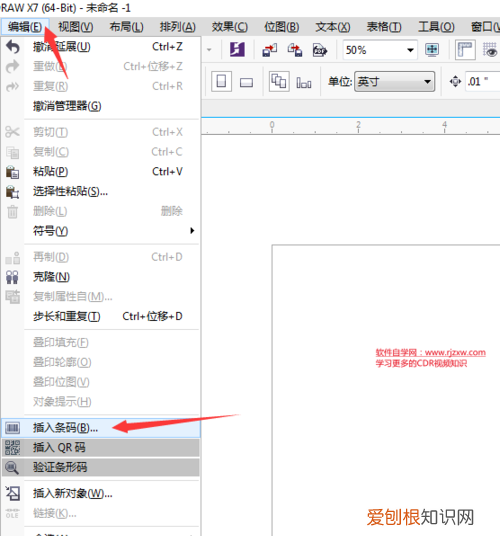Click the Publish to PDF toolbar icon
This screenshot has width=500, height=536.
(320, 50)
